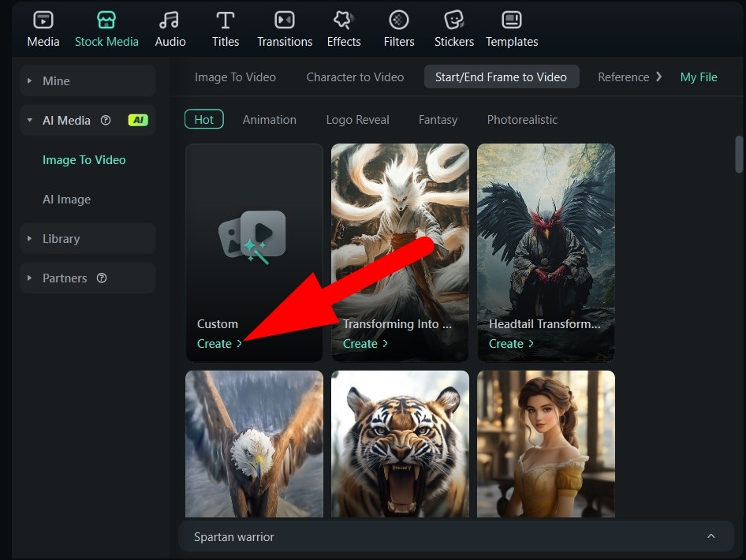Click the Custom card title text

tap(218, 324)
